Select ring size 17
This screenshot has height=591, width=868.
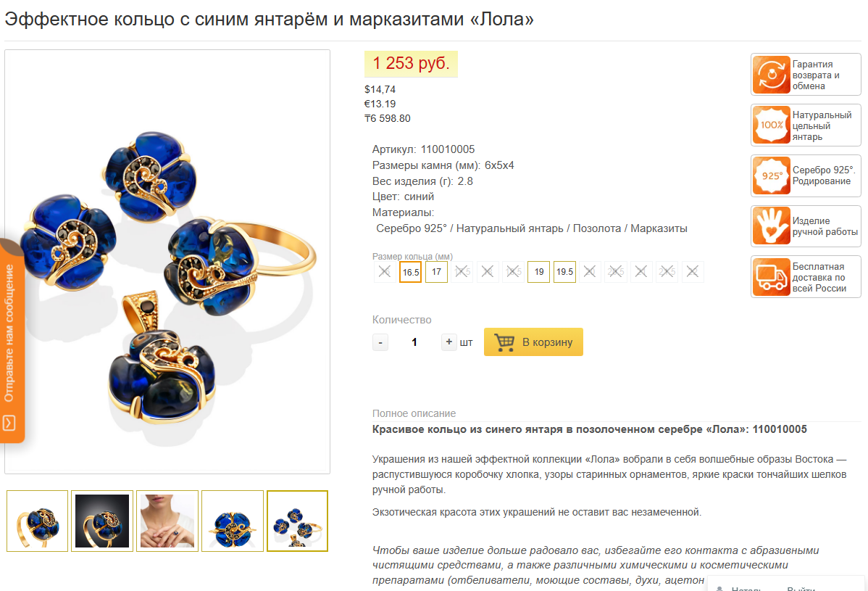436,272
